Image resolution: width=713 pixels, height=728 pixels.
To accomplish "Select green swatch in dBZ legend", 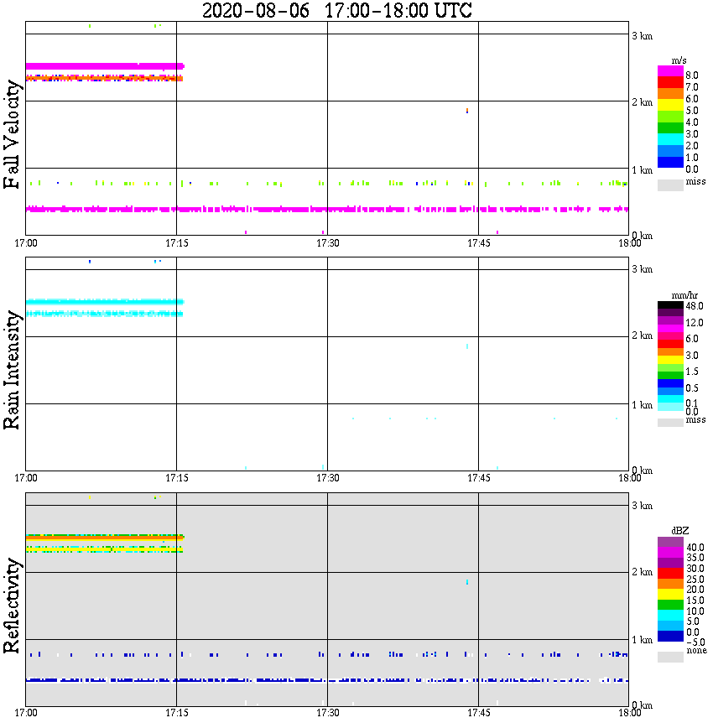I will (x=670, y=605).
